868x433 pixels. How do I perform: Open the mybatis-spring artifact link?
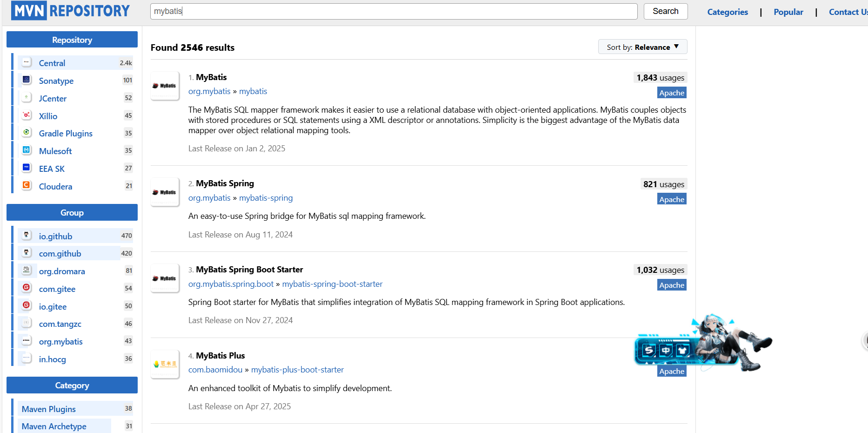pyautogui.click(x=266, y=198)
